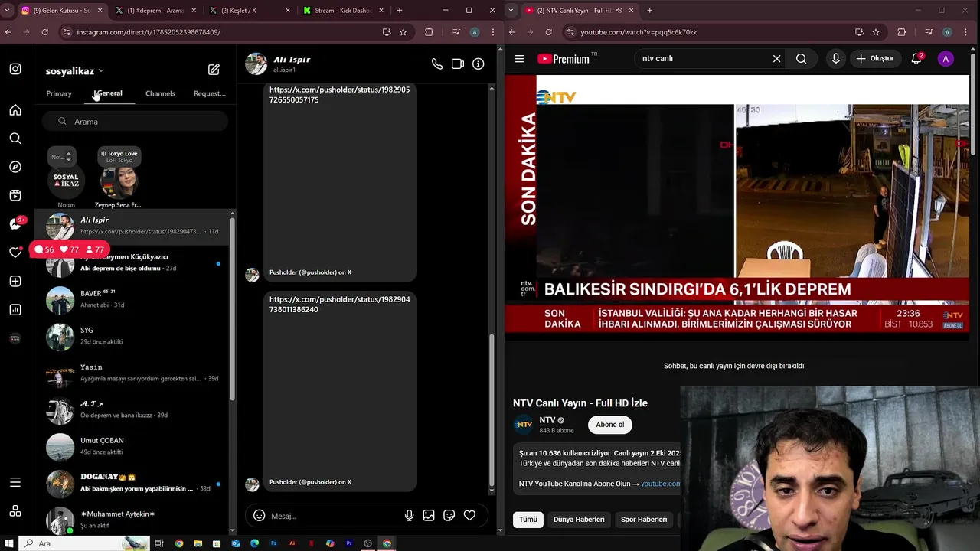This screenshot has height=551, width=980.
Task: Open the YouTube guide hamburger menu
Action: point(519,59)
